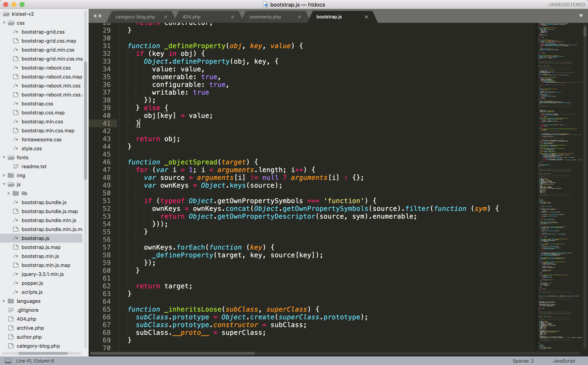Click the forward navigation arrow by tabs
The height and width of the screenshot is (365, 588).
click(100, 16)
